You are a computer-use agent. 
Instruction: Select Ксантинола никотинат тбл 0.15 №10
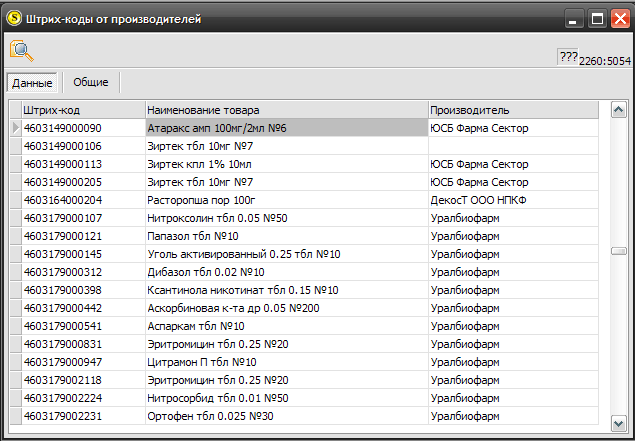click(287, 290)
